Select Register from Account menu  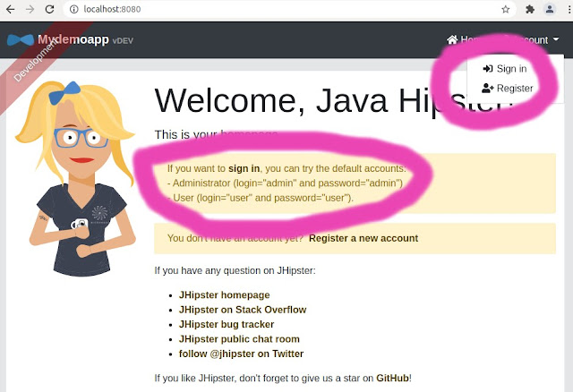508,88
